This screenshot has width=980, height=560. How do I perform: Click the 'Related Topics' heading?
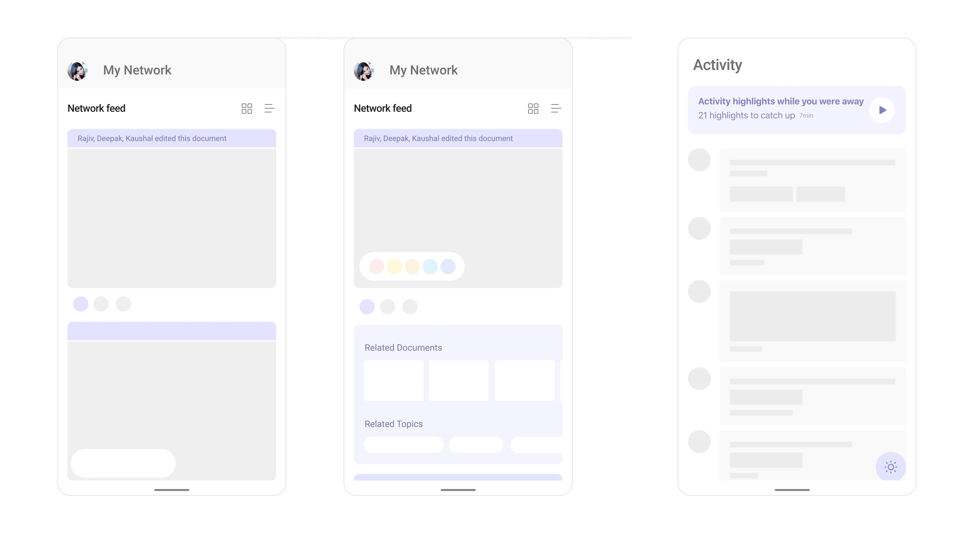(393, 424)
